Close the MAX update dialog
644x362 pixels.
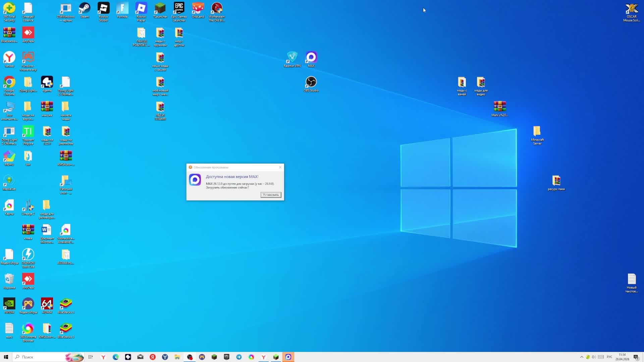[280, 167]
